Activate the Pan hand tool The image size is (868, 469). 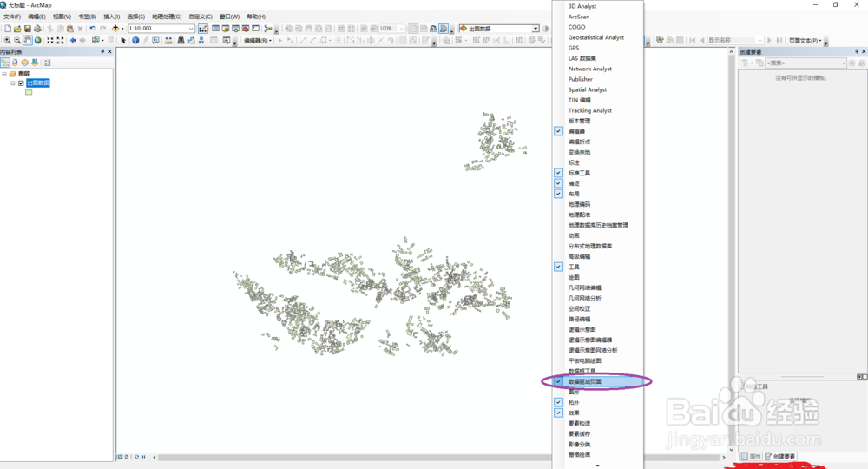click(x=27, y=41)
